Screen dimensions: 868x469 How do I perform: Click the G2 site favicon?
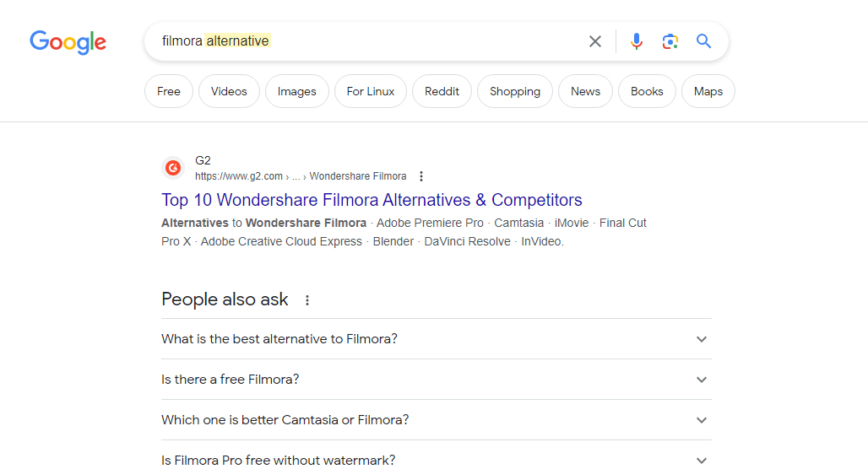point(173,168)
